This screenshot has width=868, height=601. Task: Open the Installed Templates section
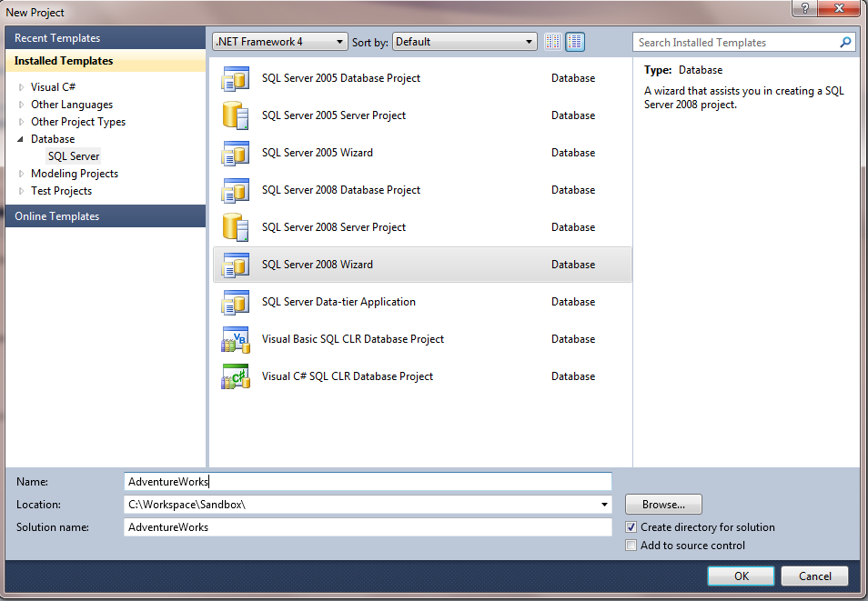tap(106, 60)
